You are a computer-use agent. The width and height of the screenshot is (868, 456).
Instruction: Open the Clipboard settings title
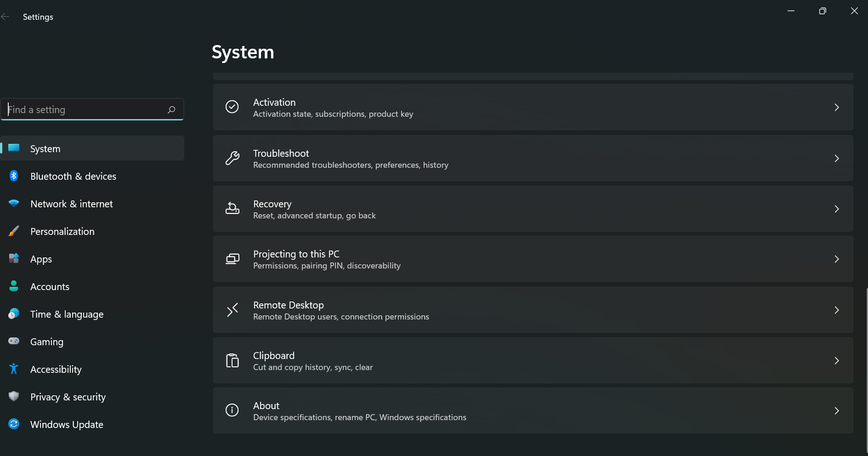(x=274, y=356)
